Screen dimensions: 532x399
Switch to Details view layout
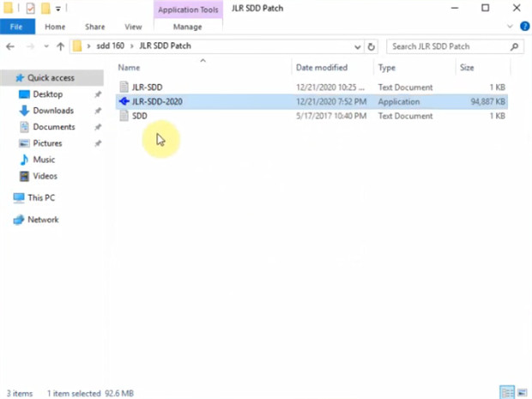508,393
